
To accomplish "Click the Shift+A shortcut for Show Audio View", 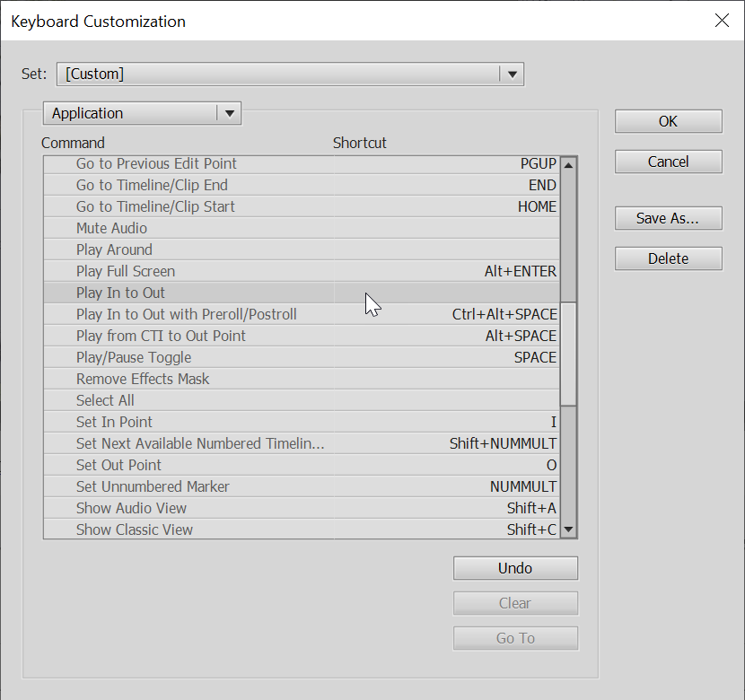I will [531, 508].
